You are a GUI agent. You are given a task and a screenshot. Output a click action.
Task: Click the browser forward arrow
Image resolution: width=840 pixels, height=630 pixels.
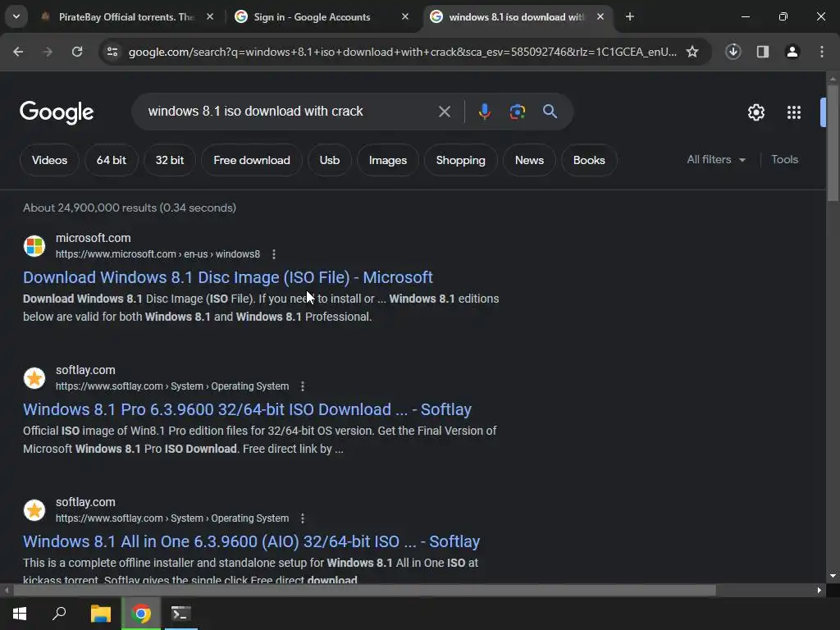47,52
